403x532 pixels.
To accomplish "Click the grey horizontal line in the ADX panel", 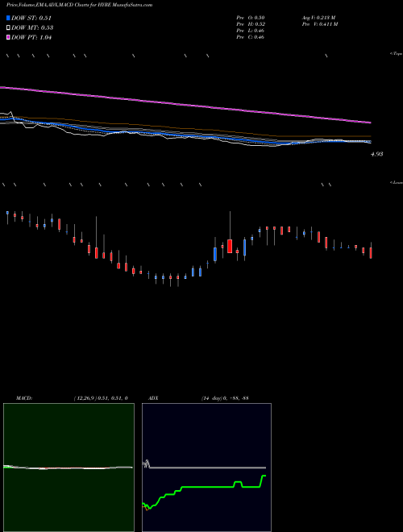I will [x=207, y=468].
